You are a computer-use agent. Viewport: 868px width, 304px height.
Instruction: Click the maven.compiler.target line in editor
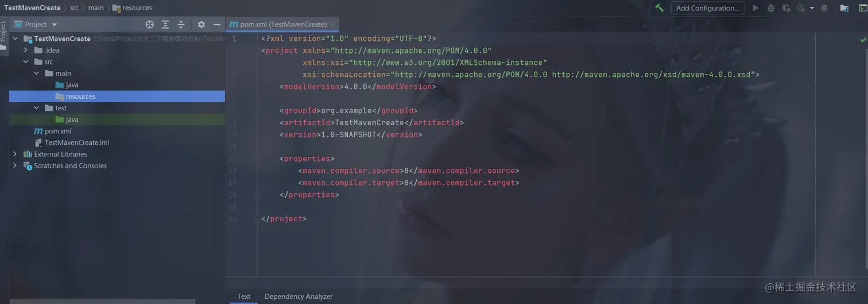tap(409, 183)
